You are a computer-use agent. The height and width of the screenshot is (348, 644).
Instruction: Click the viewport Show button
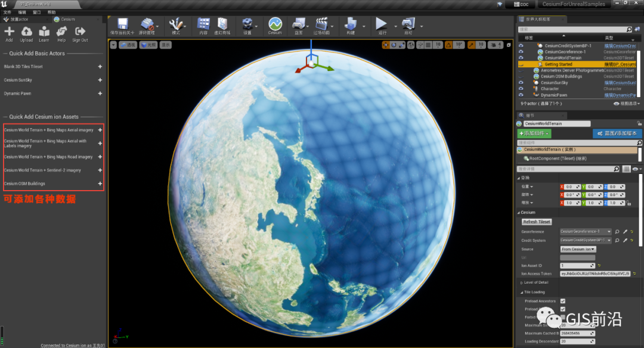point(166,45)
